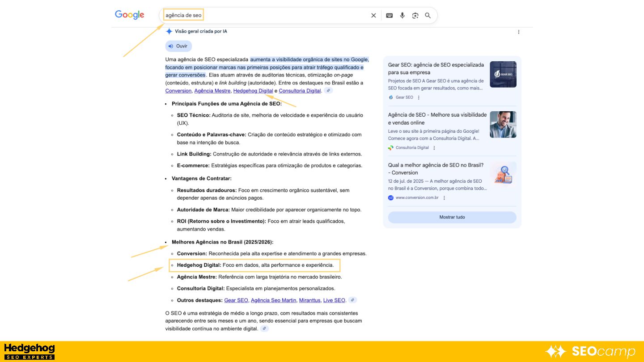Click the 'Conteúdo e Palavras-chave:' list item
This screenshot has width=644, height=362.
coord(269,139)
